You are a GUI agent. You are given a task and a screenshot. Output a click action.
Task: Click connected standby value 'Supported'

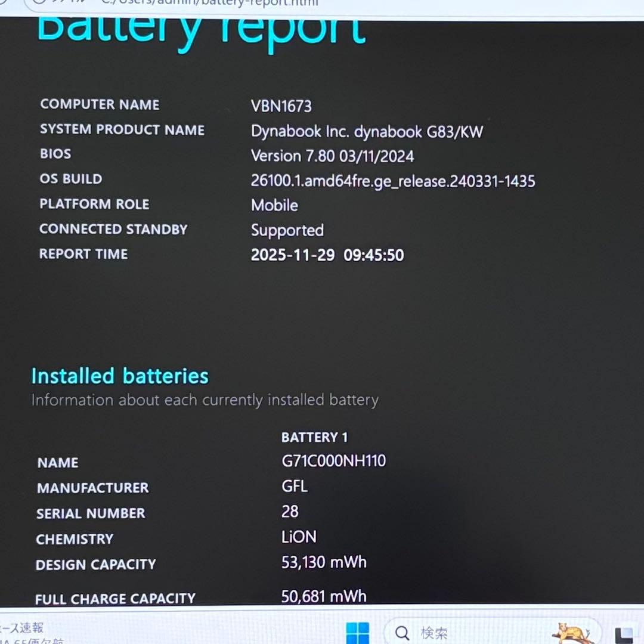click(x=287, y=230)
